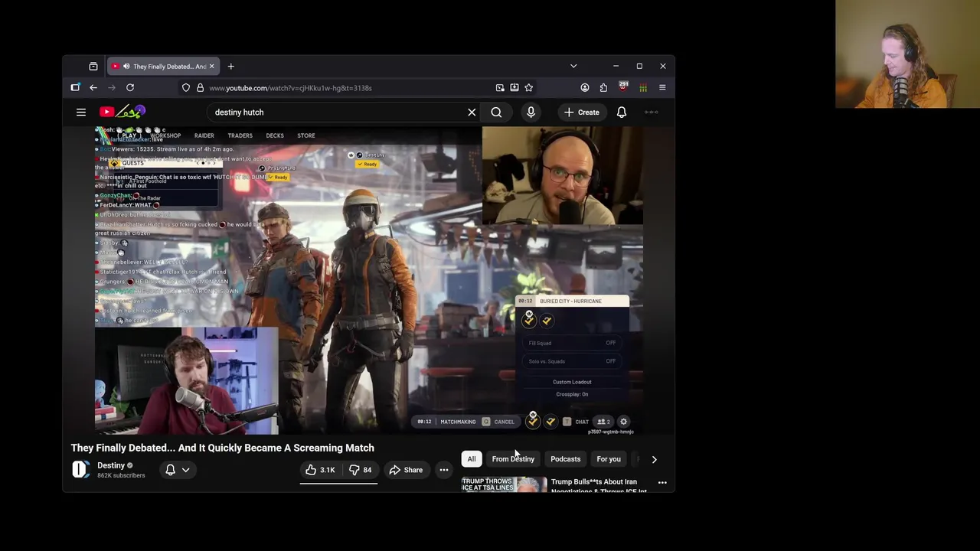Screen dimensions: 980x551
Task: Reload the current page
Action: pos(130,88)
